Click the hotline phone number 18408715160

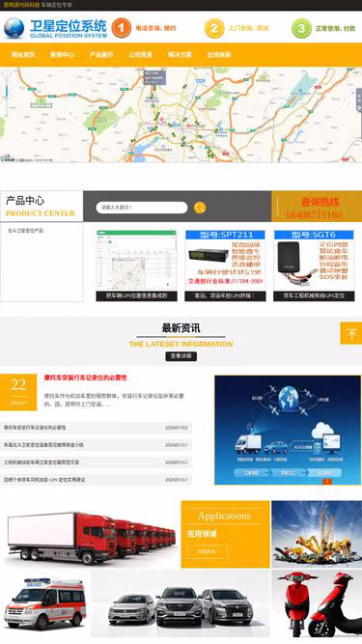(x=314, y=214)
